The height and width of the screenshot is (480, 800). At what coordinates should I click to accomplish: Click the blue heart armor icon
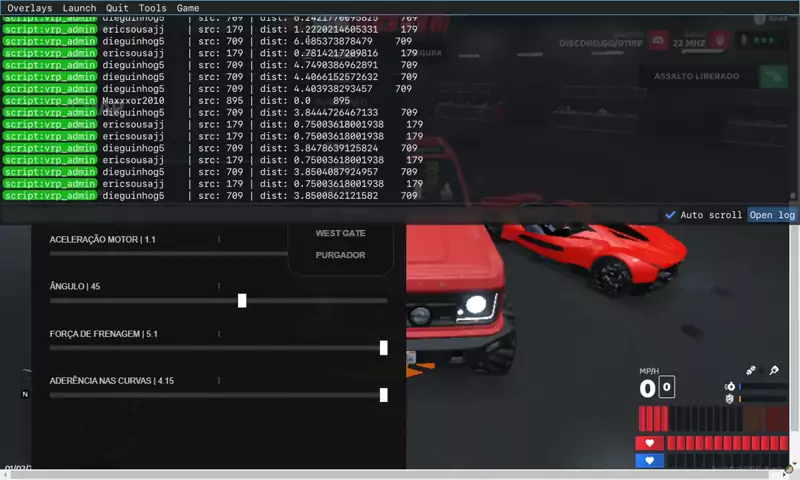tap(649, 460)
